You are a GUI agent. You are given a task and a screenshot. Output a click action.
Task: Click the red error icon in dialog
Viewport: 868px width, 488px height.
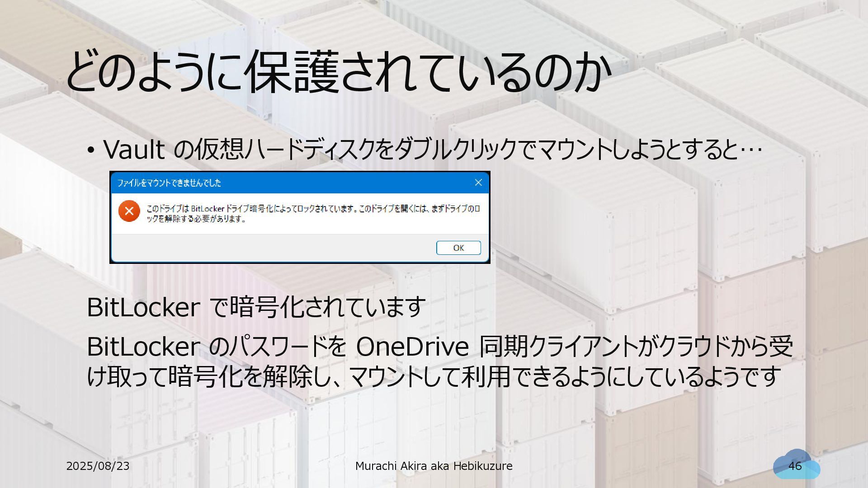tap(129, 211)
